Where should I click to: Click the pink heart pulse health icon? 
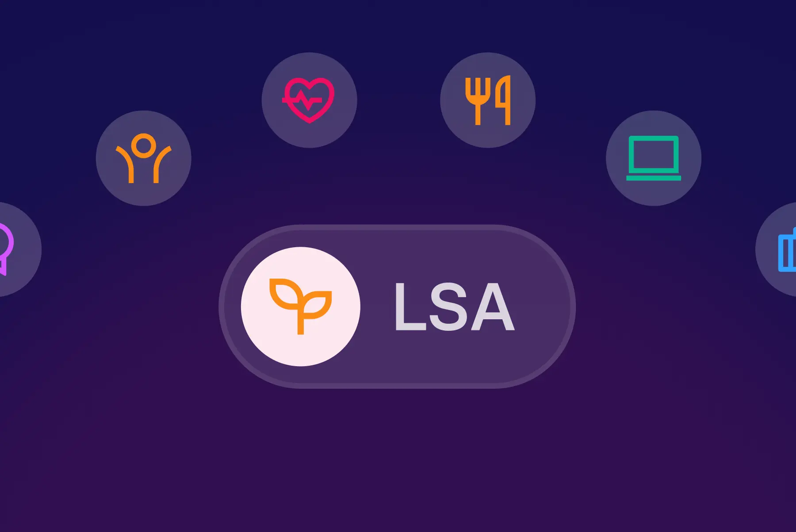click(309, 100)
